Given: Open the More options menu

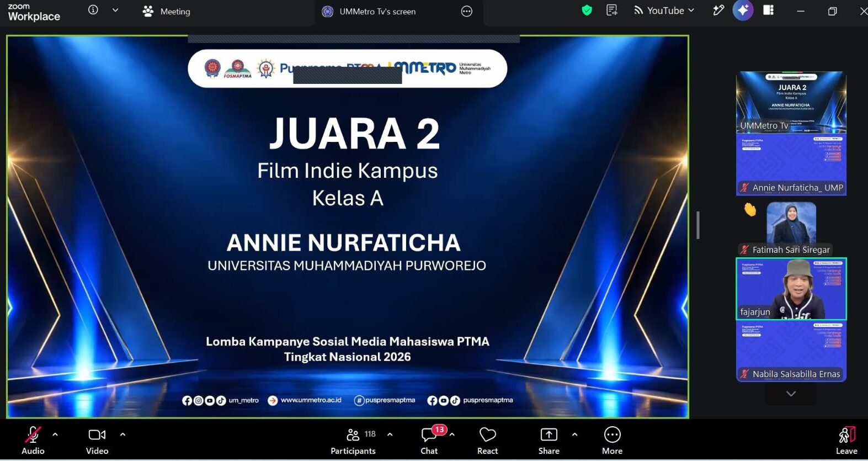Looking at the screenshot, I should (613, 441).
